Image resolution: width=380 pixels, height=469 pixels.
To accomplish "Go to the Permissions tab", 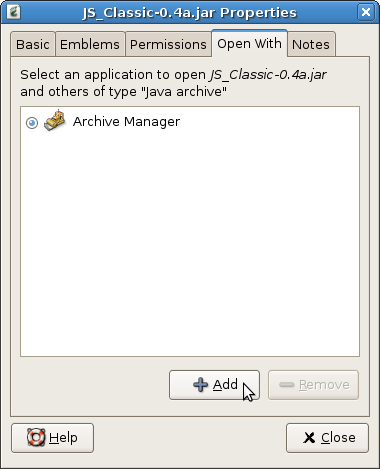I will 168,44.
